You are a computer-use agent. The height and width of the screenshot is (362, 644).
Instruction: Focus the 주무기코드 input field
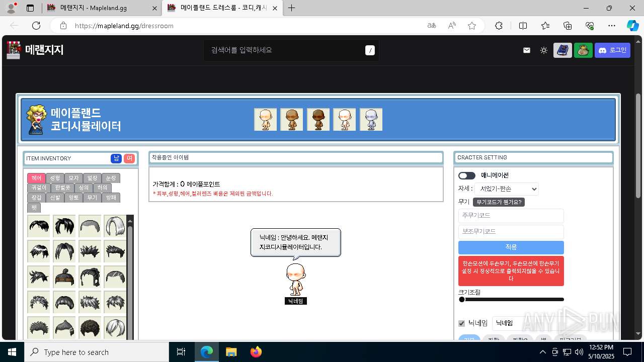point(511,216)
